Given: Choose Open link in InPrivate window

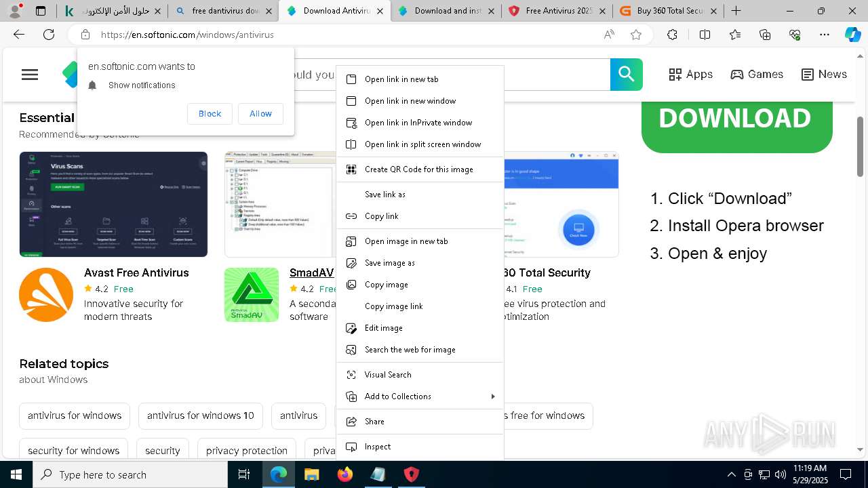Looking at the screenshot, I should coord(420,123).
